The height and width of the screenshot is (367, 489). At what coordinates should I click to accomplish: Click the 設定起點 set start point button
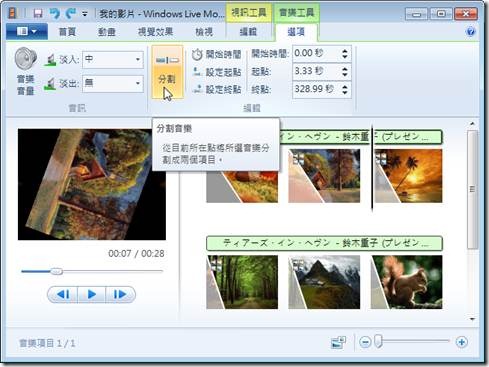(217, 72)
